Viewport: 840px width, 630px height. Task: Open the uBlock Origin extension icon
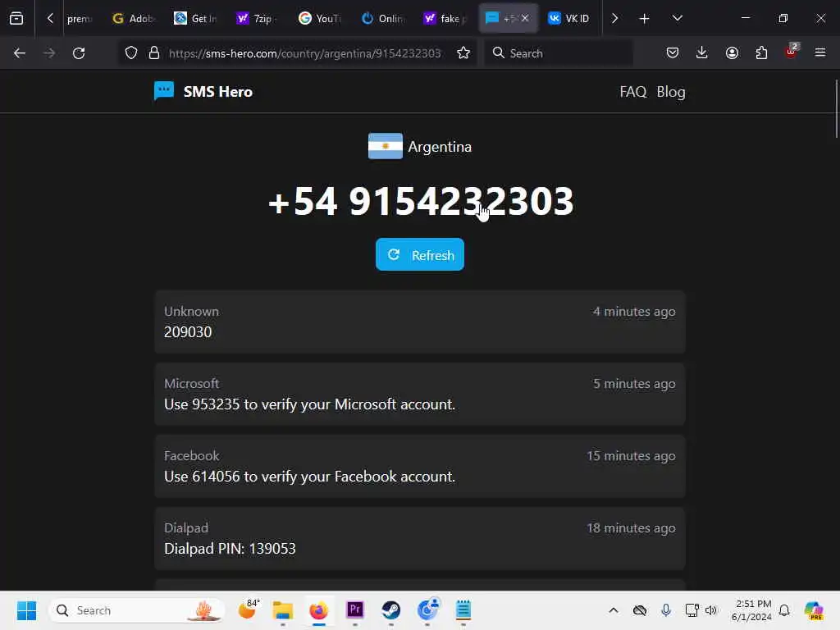click(791, 52)
